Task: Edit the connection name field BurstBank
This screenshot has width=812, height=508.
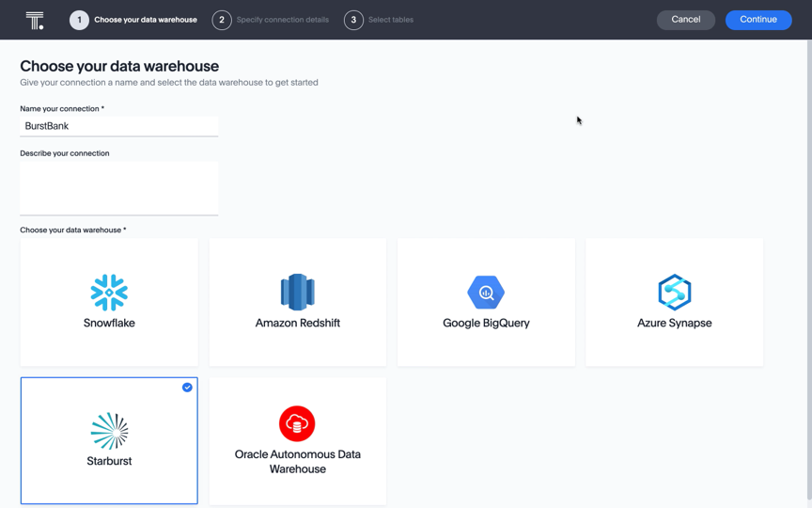Action: coord(118,126)
